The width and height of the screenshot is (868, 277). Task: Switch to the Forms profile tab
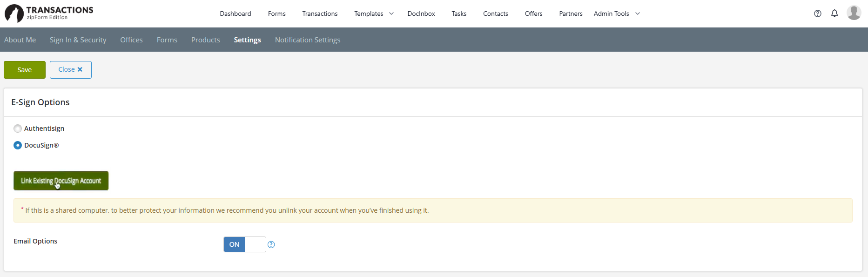(167, 40)
